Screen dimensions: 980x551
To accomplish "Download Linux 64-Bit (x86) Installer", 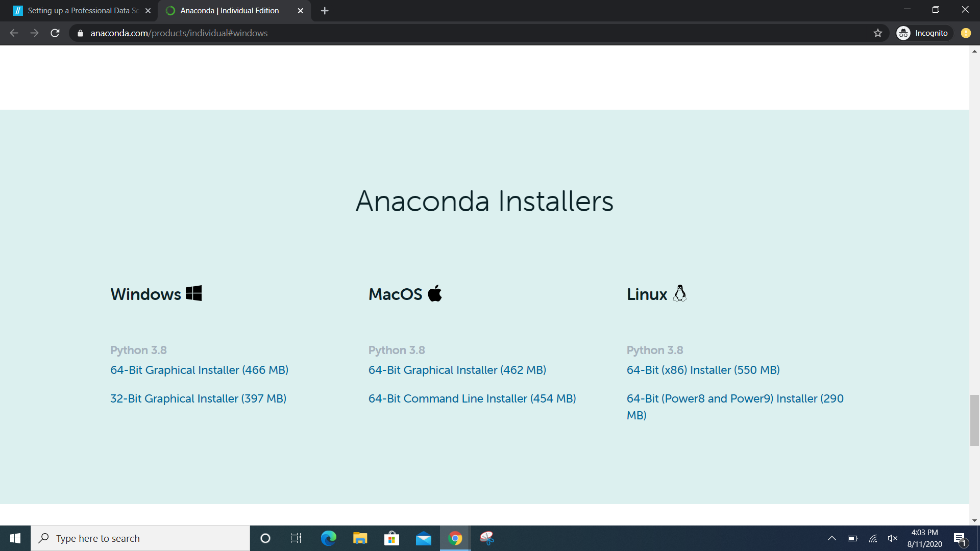I will pos(703,370).
